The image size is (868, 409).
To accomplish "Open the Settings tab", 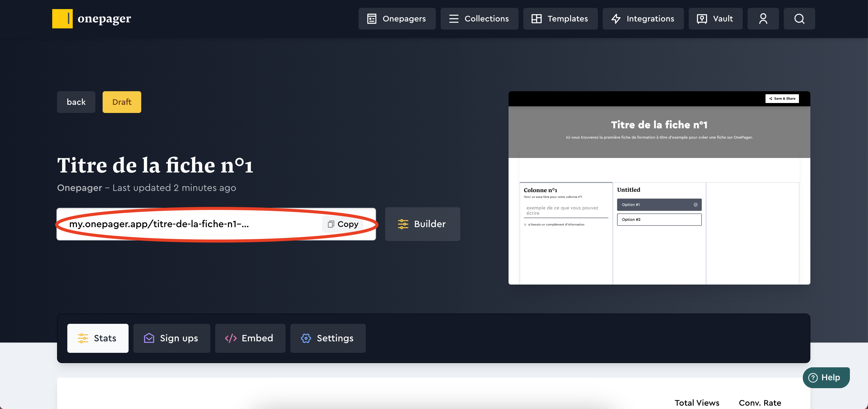I will click(327, 338).
